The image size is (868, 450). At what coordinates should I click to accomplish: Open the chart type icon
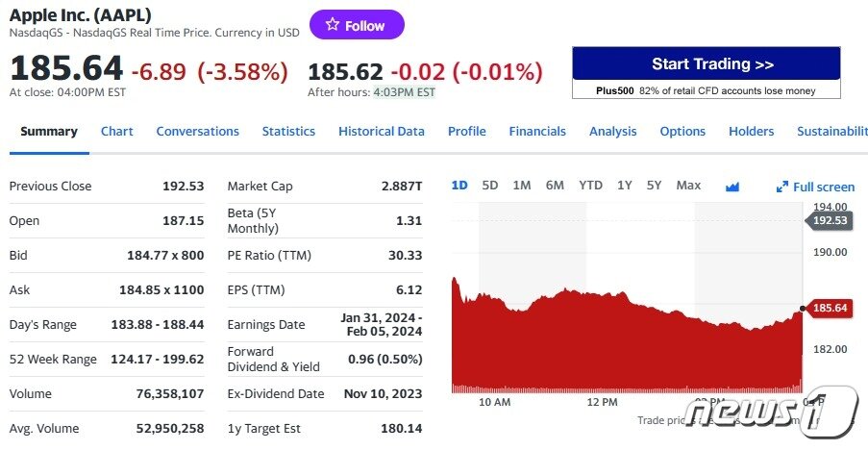(x=732, y=187)
